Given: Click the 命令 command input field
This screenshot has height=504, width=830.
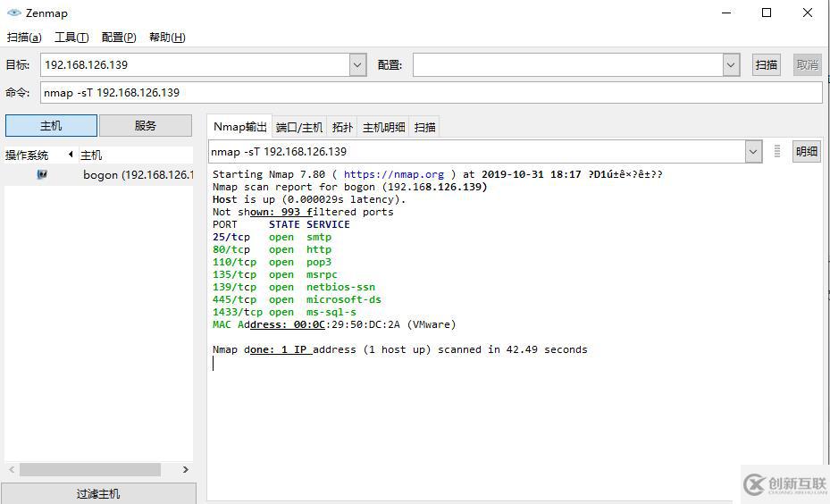Looking at the screenshot, I should [431, 93].
